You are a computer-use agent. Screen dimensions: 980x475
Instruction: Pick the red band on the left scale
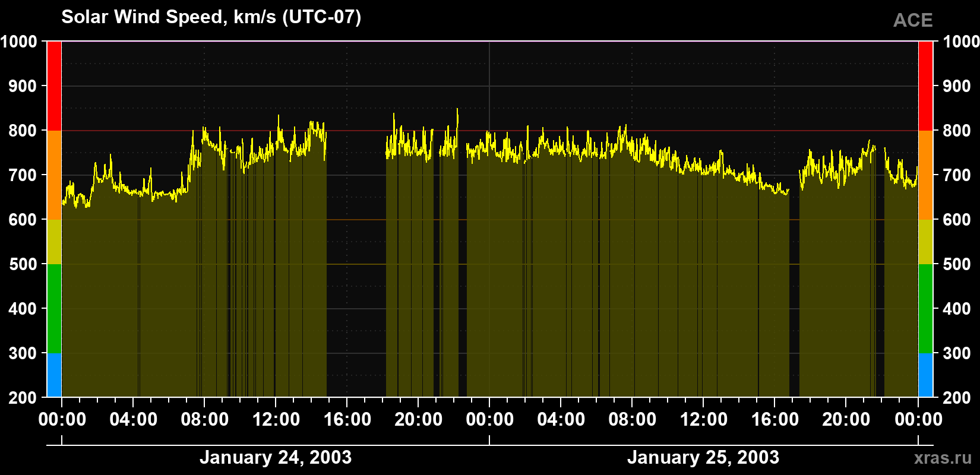click(54, 86)
